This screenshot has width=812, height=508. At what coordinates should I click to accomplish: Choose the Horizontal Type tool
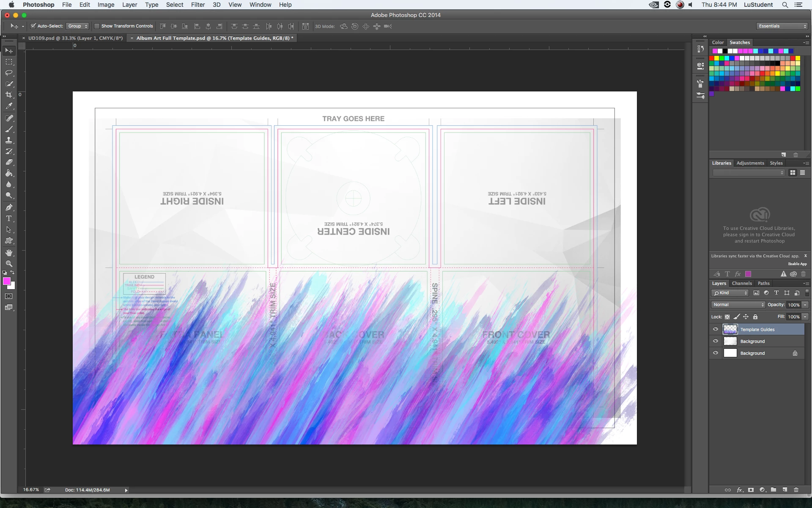9,218
